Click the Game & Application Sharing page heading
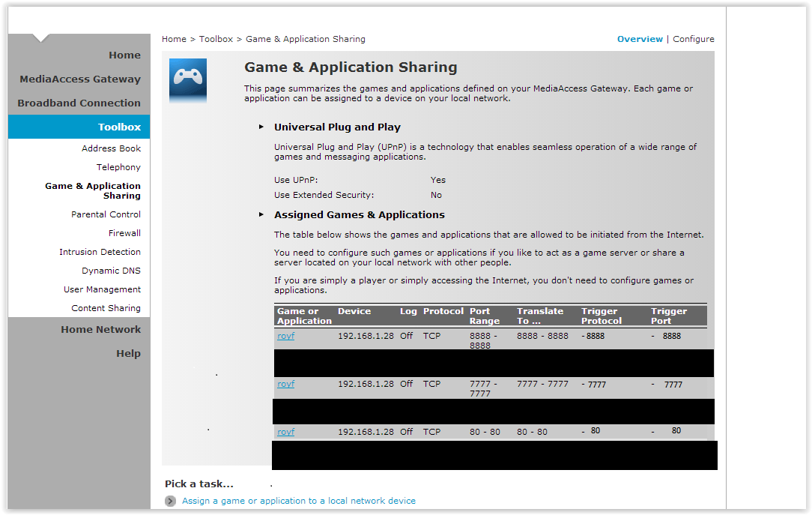Screen dimensions: 812x515 (x=351, y=67)
